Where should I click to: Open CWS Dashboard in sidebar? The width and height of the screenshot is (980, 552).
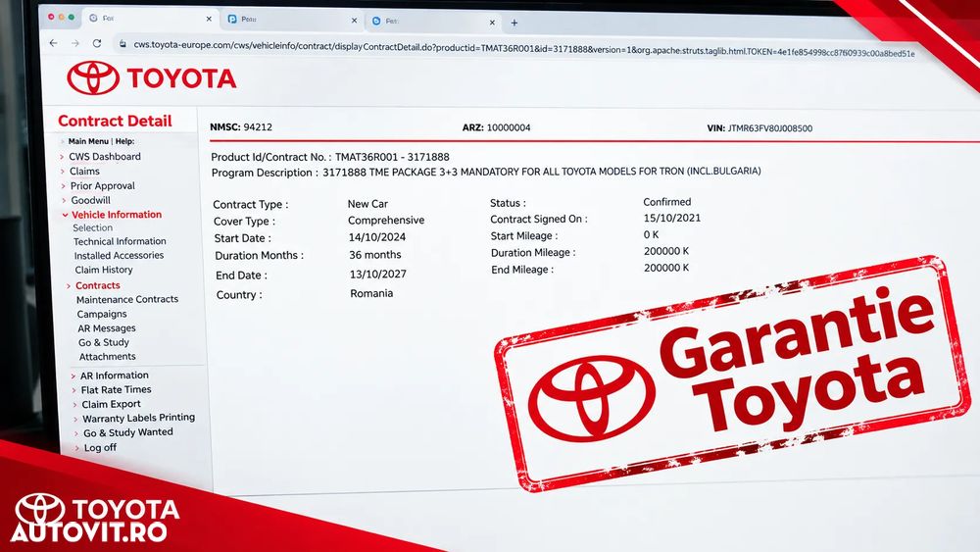[x=105, y=156]
